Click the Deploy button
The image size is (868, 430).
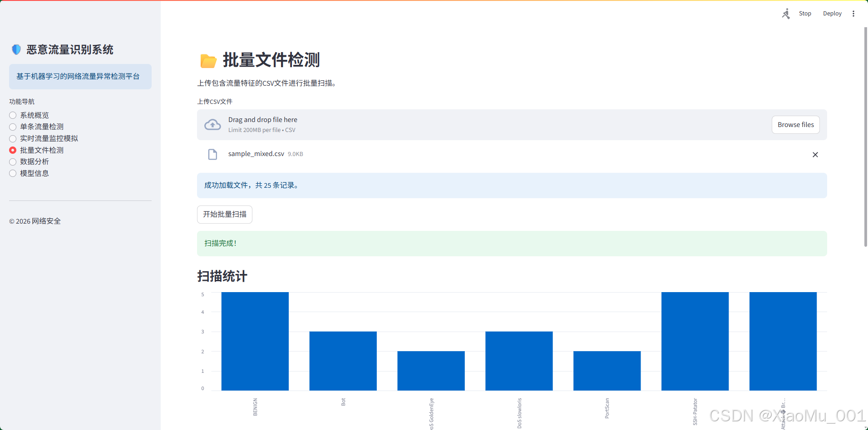click(x=832, y=14)
